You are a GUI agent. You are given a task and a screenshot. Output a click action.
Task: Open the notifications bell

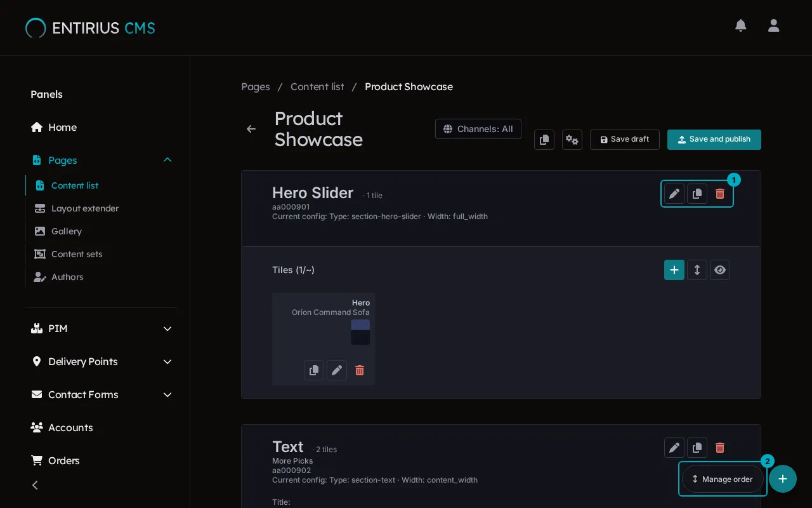740,25
